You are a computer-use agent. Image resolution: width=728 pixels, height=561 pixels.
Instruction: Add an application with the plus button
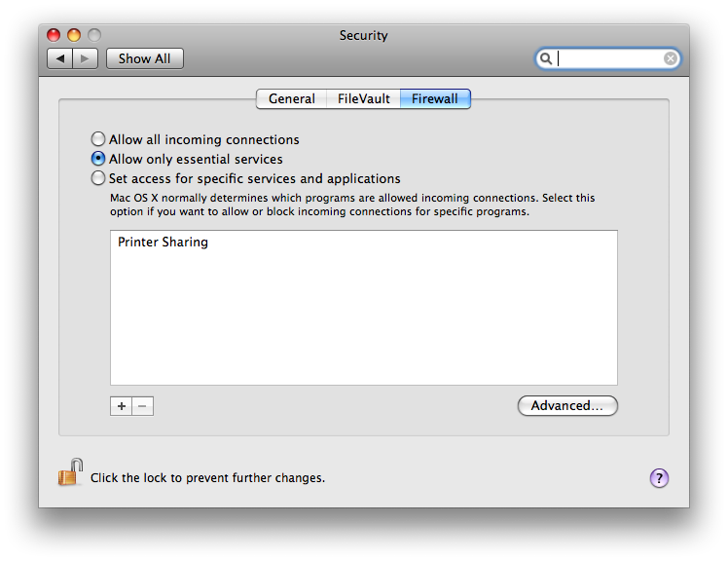[122, 406]
